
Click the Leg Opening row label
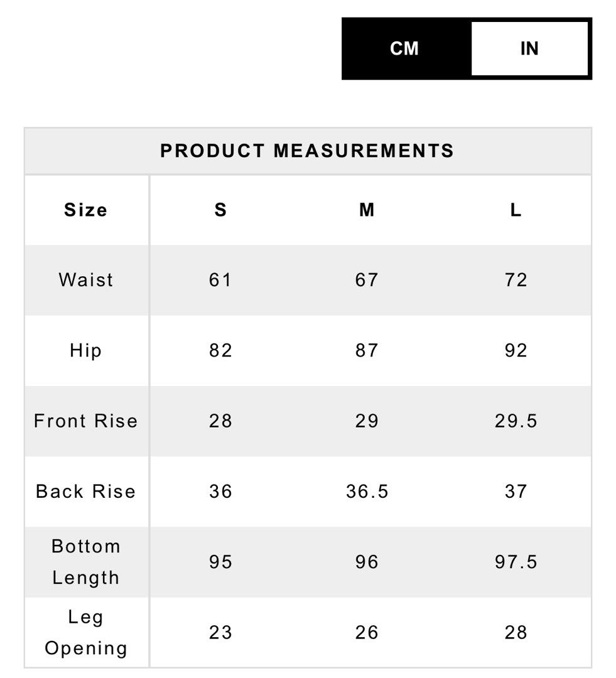tap(85, 633)
